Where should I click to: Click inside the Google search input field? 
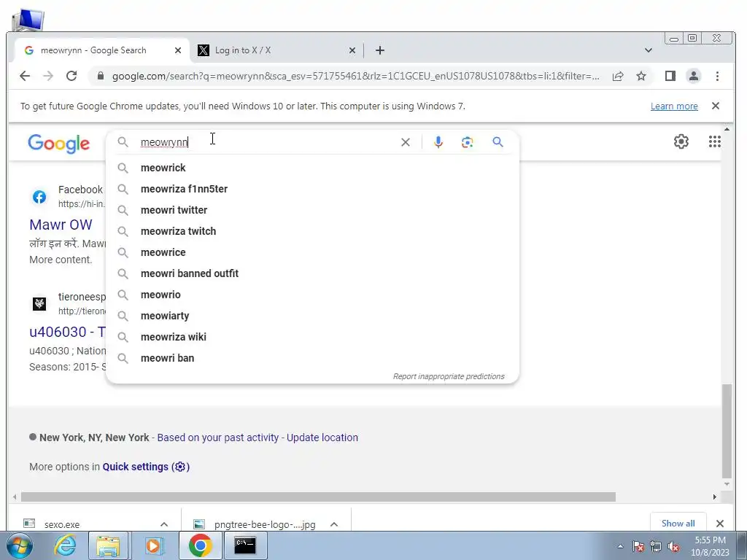tap(267, 142)
